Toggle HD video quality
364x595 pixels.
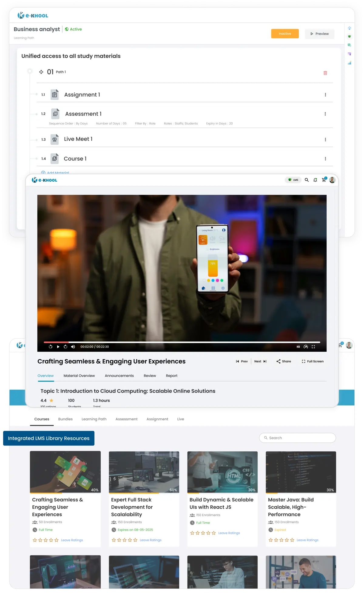[298, 347]
